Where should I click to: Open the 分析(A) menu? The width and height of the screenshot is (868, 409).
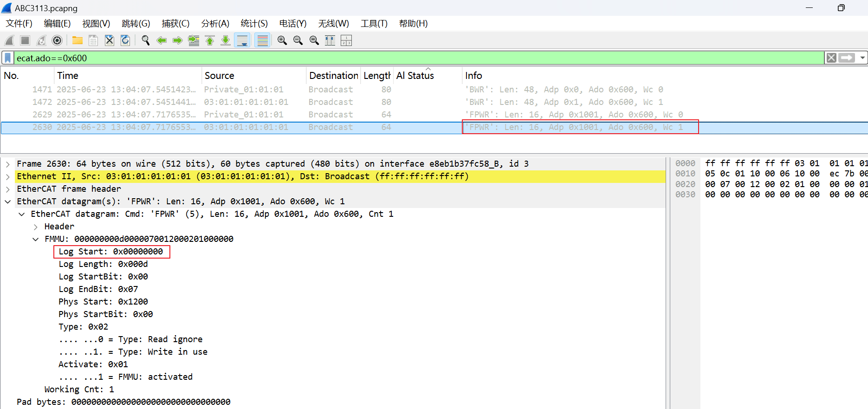[x=215, y=24]
